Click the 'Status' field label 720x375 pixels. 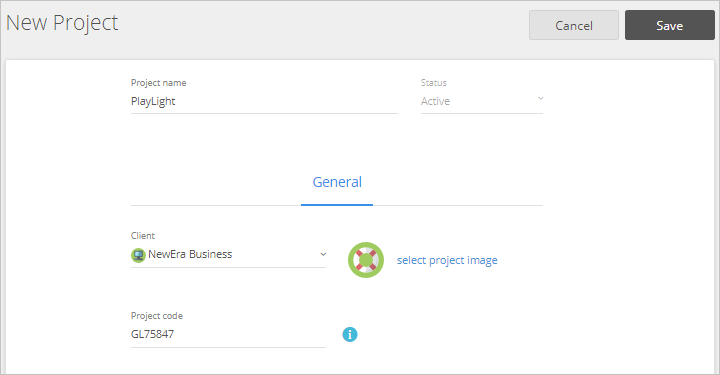(x=433, y=83)
